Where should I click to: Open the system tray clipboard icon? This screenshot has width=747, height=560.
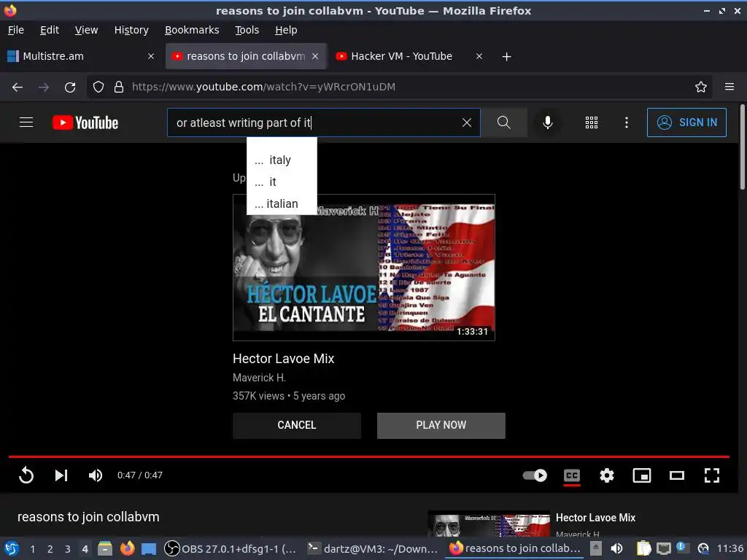point(643,548)
